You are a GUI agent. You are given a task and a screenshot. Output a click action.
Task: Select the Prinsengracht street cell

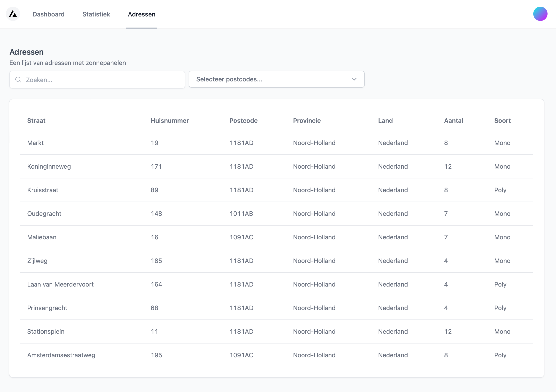(47, 308)
